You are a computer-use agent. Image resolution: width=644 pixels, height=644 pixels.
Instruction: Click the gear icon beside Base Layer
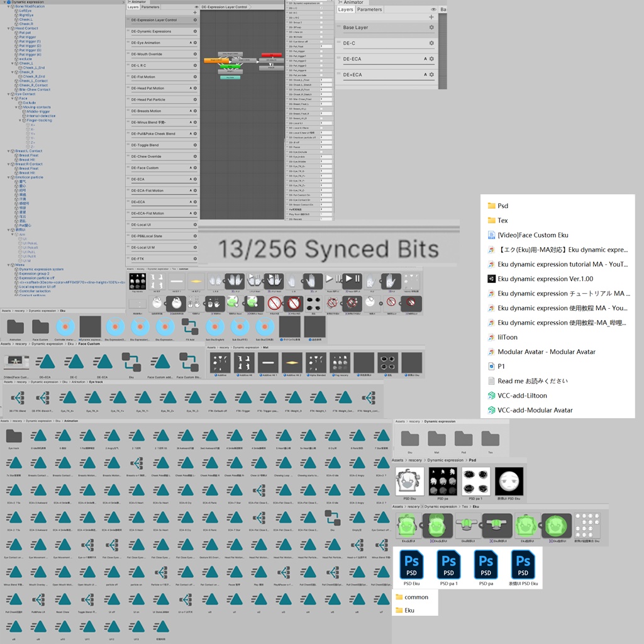point(431,28)
